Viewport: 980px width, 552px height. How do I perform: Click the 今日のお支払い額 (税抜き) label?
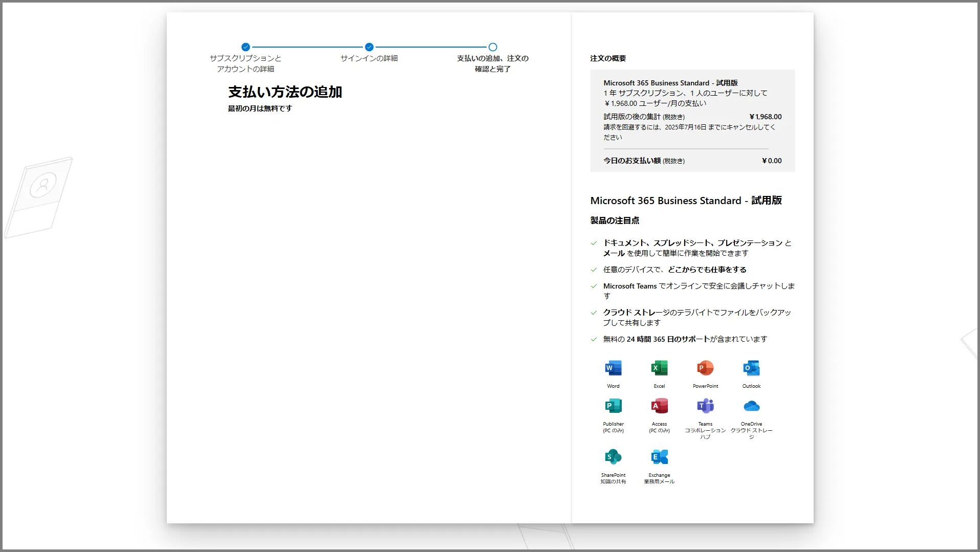[644, 161]
